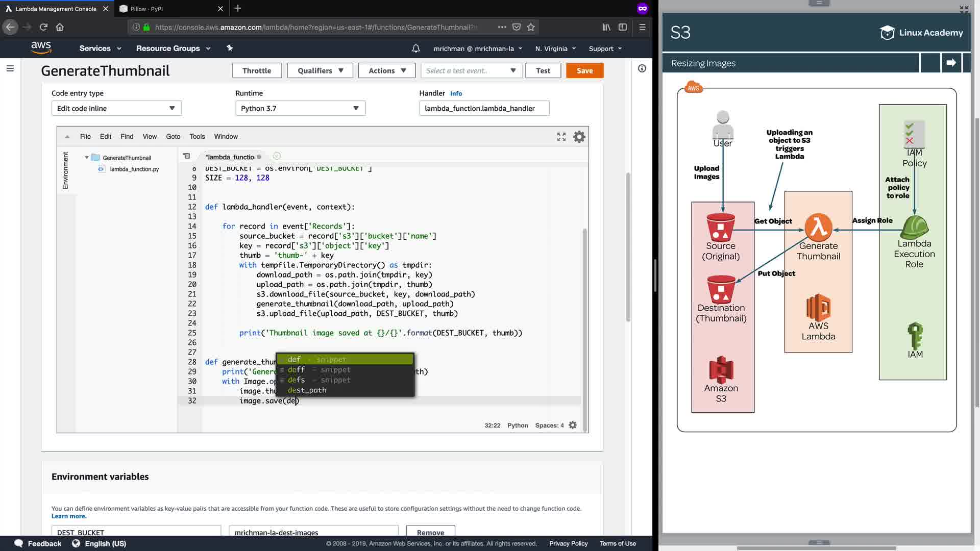The width and height of the screenshot is (980, 551).
Task: Open the Runtime Python 3.7 dropdown
Action: click(x=300, y=108)
